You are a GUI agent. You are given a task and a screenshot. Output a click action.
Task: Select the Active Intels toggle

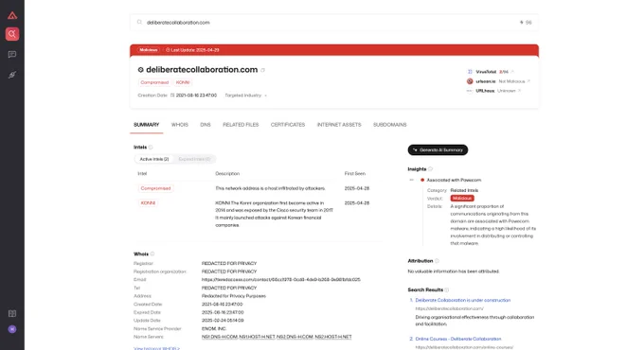pyautogui.click(x=154, y=159)
